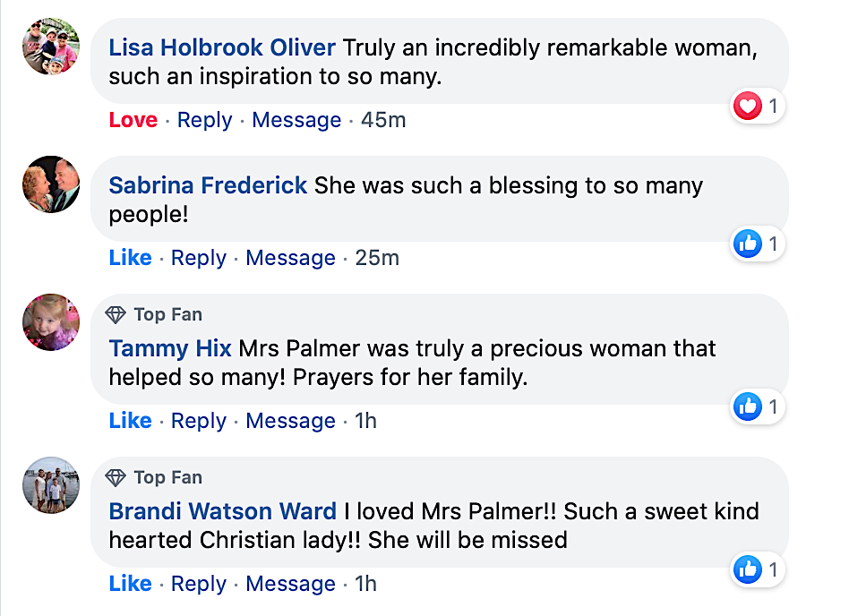
Task: Click the heart reaction on Lisa's comment
Action: pos(747,107)
